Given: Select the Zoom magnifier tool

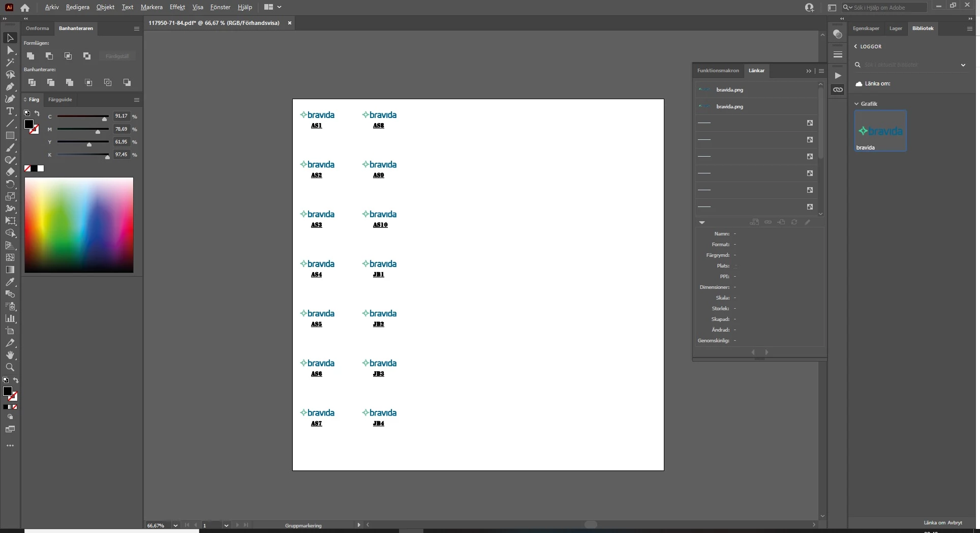Looking at the screenshot, I should point(10,367).
